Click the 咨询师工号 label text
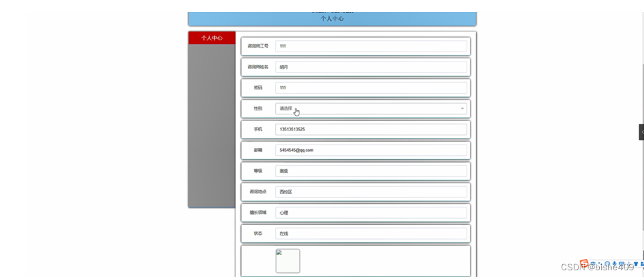Screen dimensions: 644x277 (258, 46)
